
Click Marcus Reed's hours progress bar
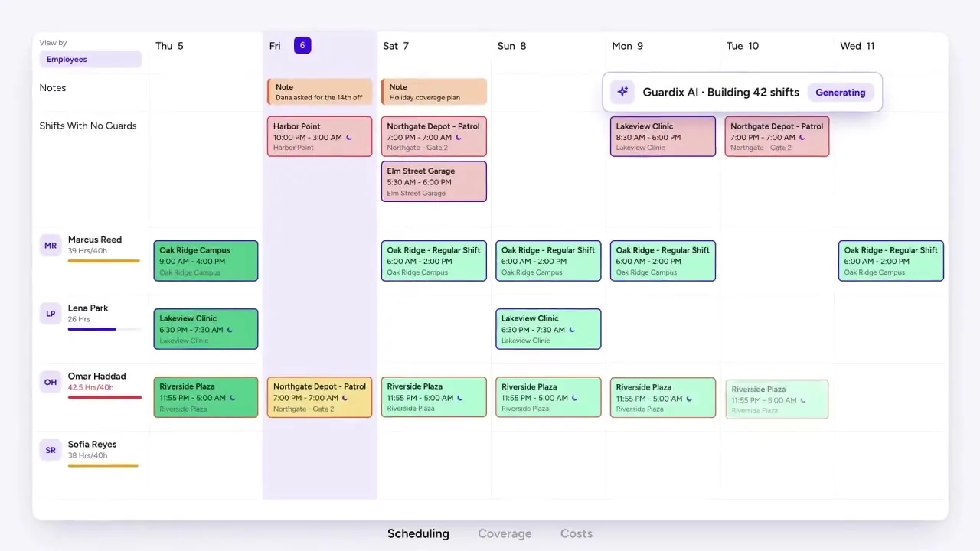point(104,261)
